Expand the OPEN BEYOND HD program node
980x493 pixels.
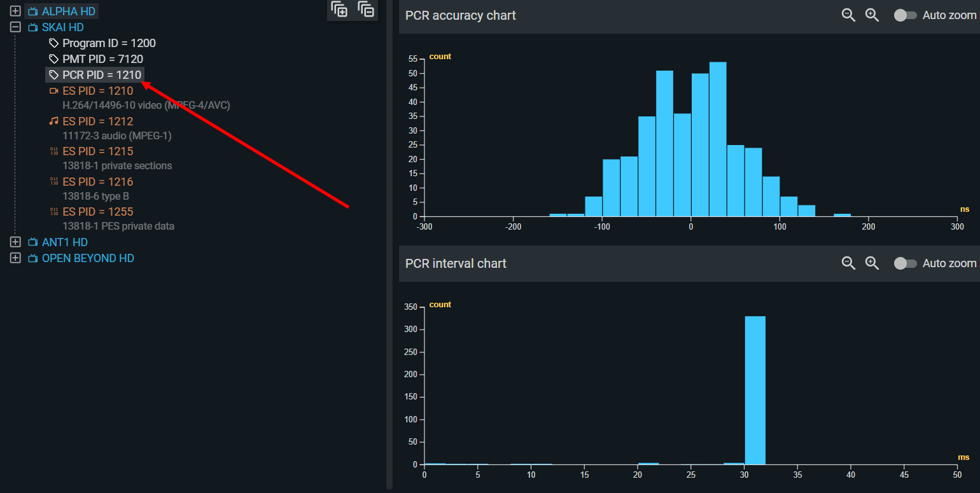(16, 258)
